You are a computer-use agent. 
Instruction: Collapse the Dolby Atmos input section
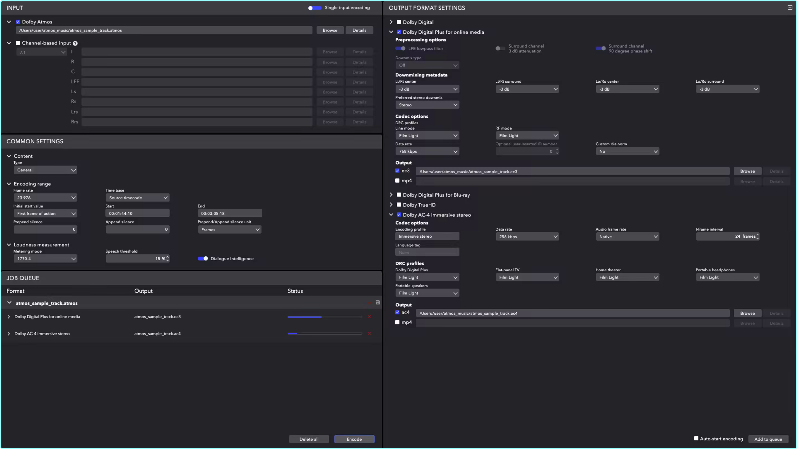pos(9,22)
